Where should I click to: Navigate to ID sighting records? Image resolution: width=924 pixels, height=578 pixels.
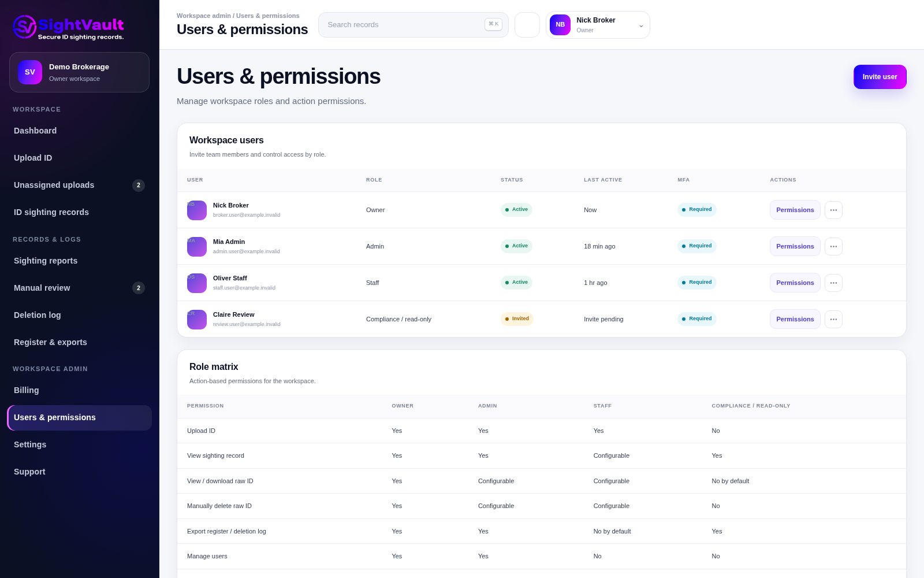pos(79,212)
